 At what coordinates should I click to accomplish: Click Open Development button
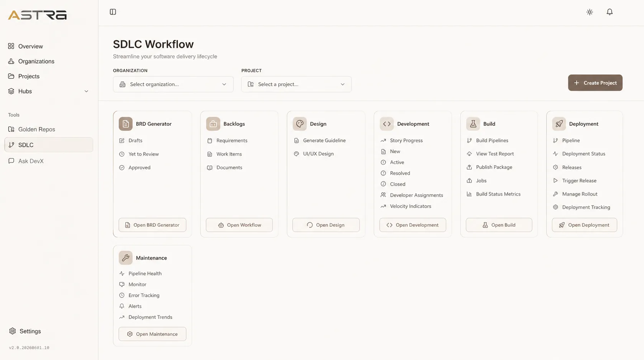click(413, 225)
